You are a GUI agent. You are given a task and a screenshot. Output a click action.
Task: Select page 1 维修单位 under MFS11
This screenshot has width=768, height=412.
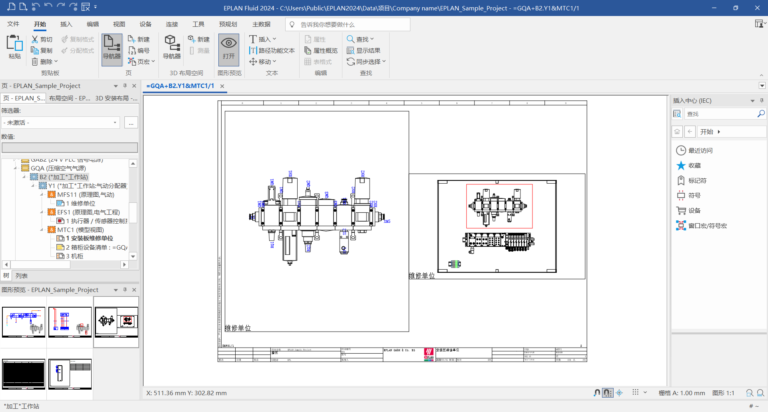coord(80,203)
